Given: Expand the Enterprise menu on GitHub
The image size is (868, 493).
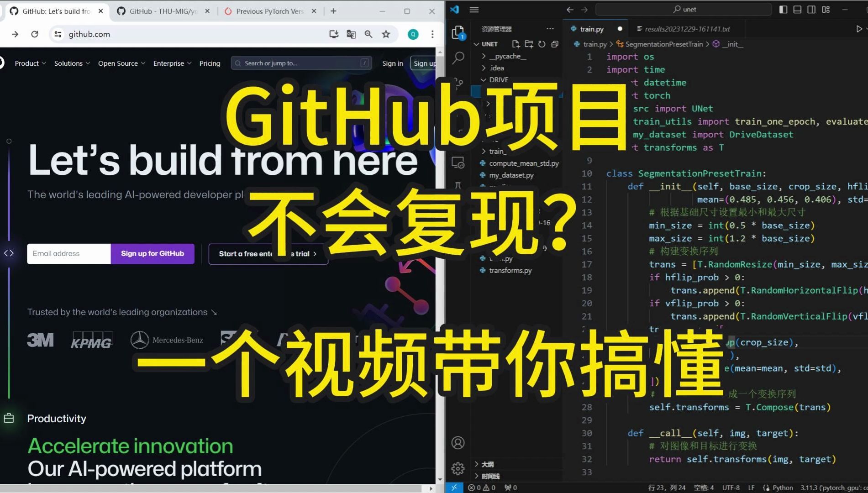Looking at the screenshot, I should click(x=172, y=63).
